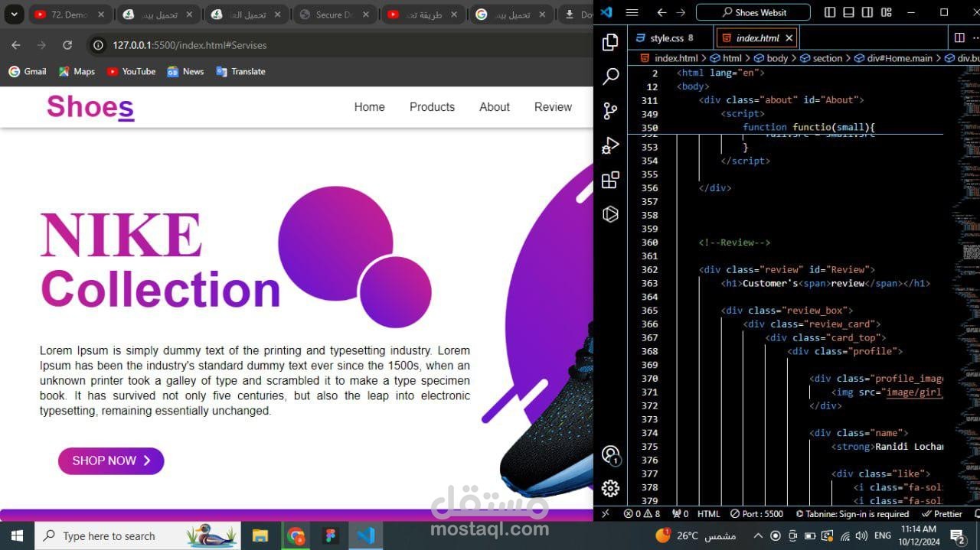The image size is (980, 550).
Task: Open the div#Home.main breadcrumb dropdown
Action: (893, 58)
